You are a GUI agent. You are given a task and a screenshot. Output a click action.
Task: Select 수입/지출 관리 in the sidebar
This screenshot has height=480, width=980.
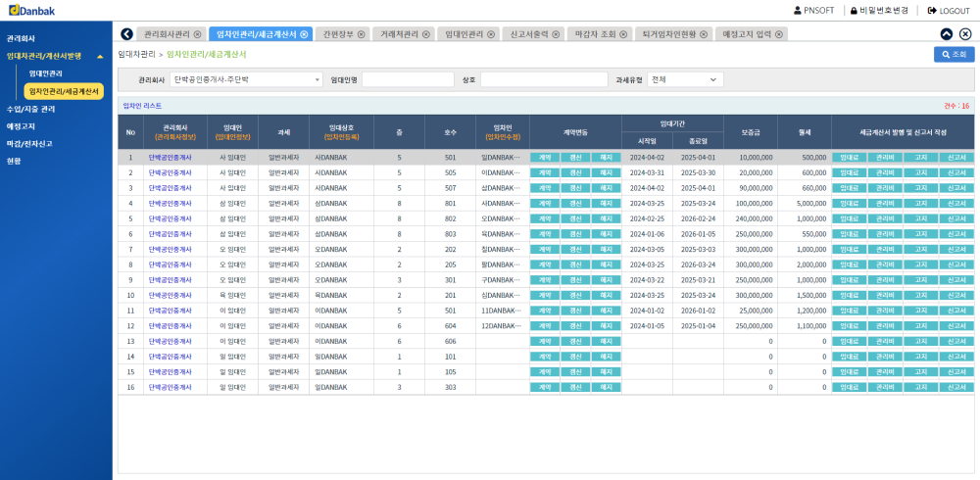pos(31,109)
